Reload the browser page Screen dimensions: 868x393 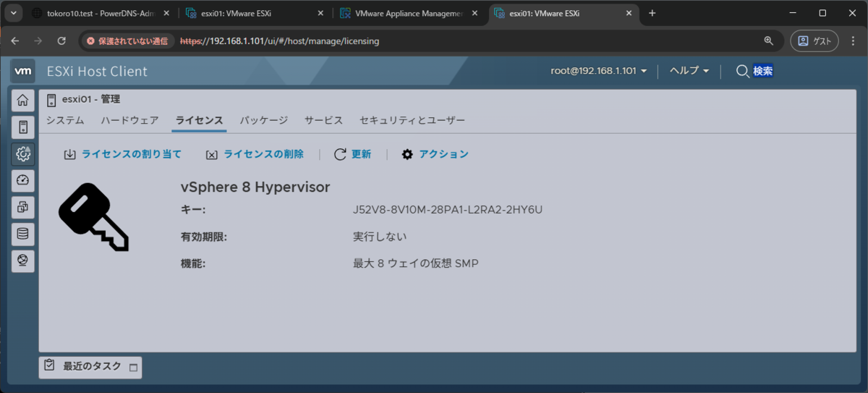(61, 41)
